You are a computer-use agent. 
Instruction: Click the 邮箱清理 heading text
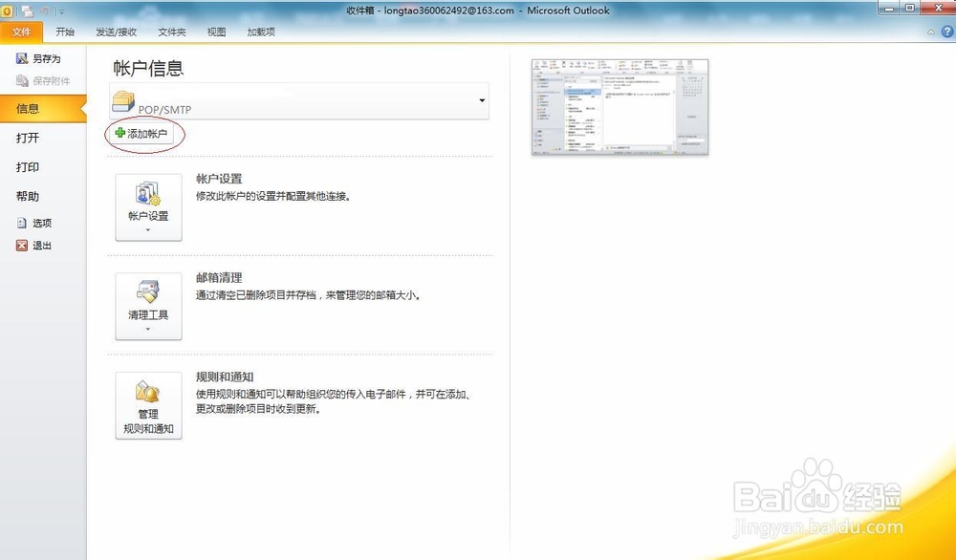[219, 278]
